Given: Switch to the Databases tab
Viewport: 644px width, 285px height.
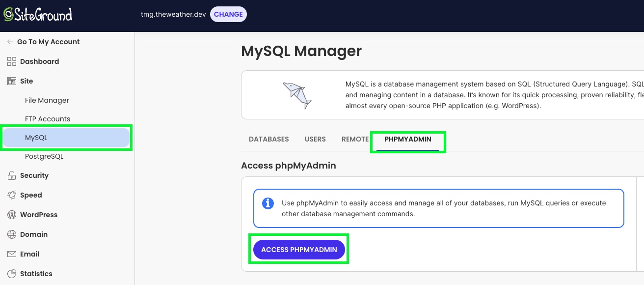Looking at the screenshot, I should (269, 139).
